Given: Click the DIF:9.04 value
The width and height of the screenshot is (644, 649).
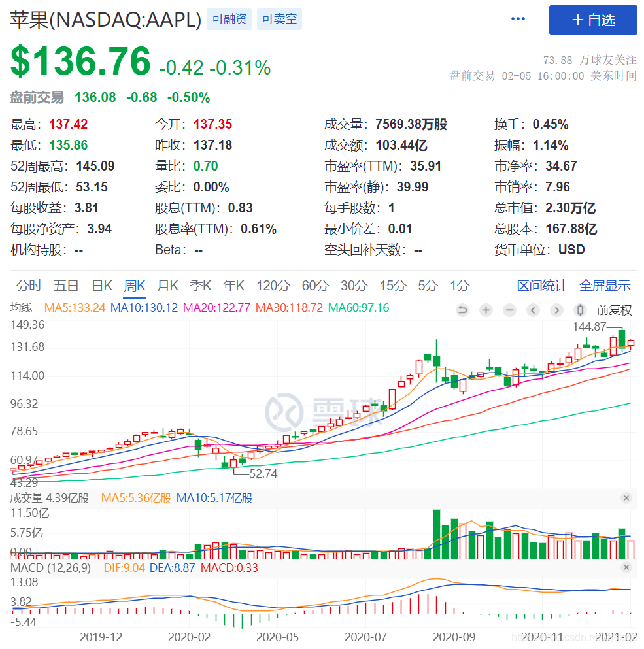Looking at the screenshot, I should (x=124, y=567).
